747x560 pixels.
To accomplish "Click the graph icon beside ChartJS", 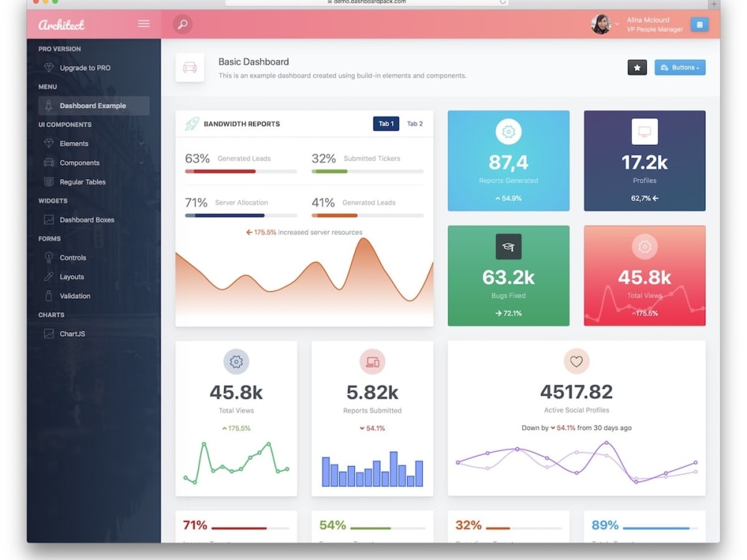I will 49,334.
